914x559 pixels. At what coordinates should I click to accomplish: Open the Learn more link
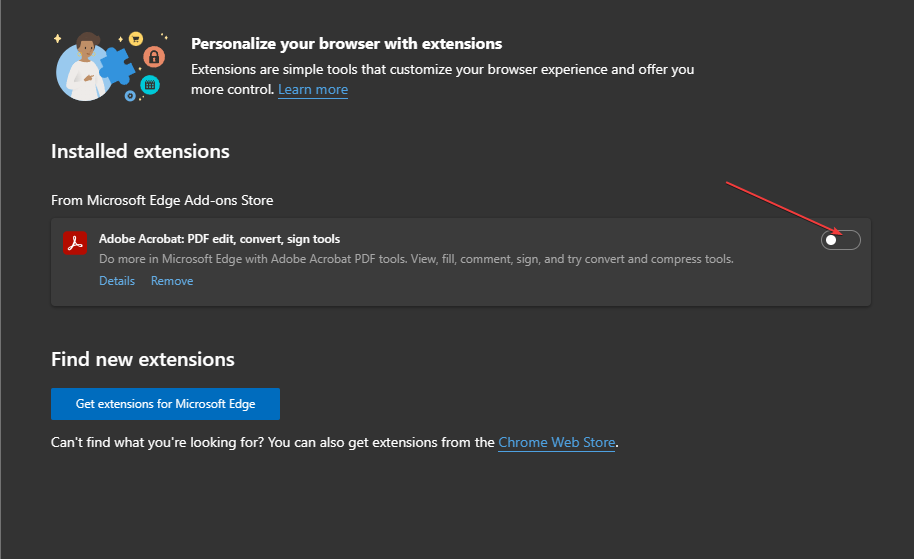(313, 90)
